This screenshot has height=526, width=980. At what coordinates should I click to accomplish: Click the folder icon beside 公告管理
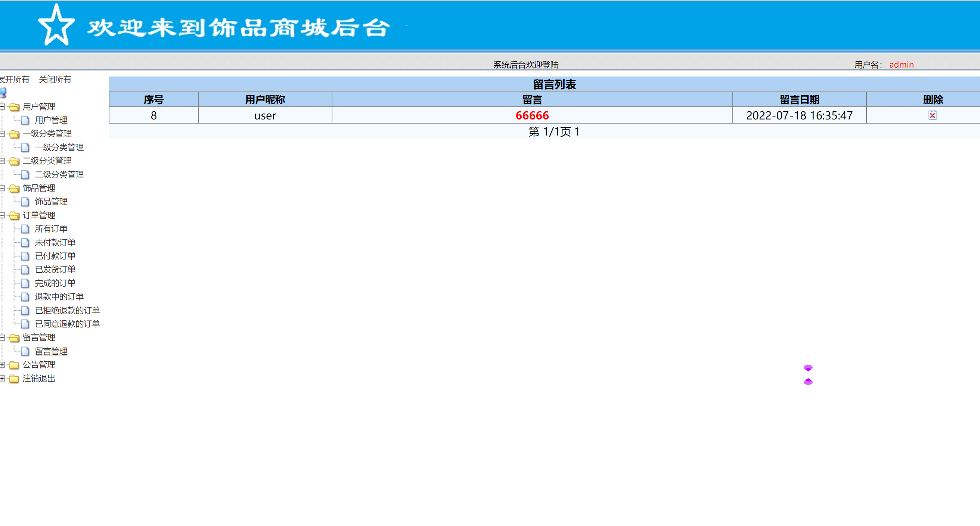click(x=14, y=365)
